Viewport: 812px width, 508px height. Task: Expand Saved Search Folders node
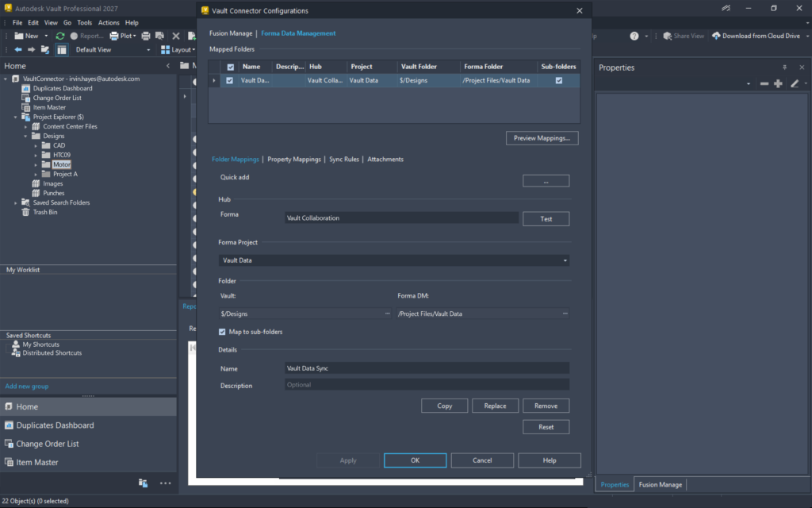[x=16, y=202]
